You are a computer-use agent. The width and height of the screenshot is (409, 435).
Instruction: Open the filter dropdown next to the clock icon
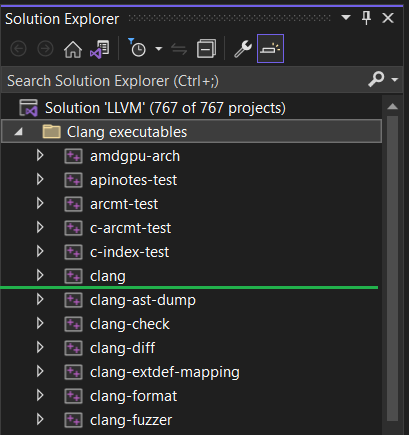159,49
